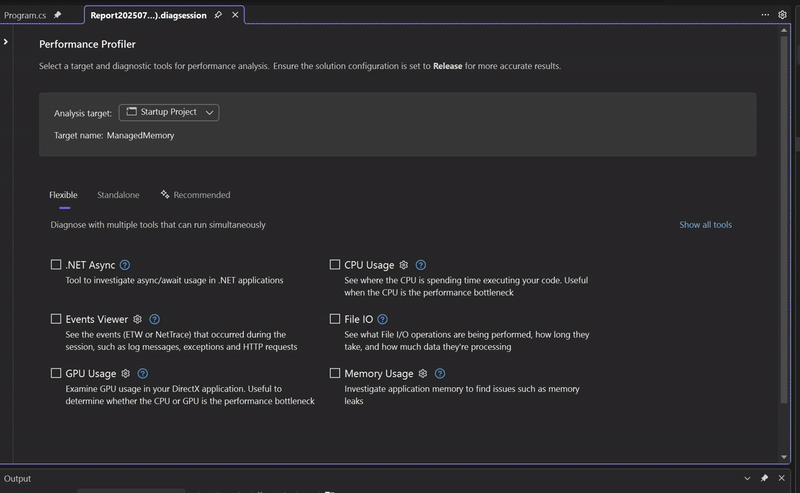This screenshot has height=493, width=800.
Task: Click the Show all tools link
Action: (705, 225)
